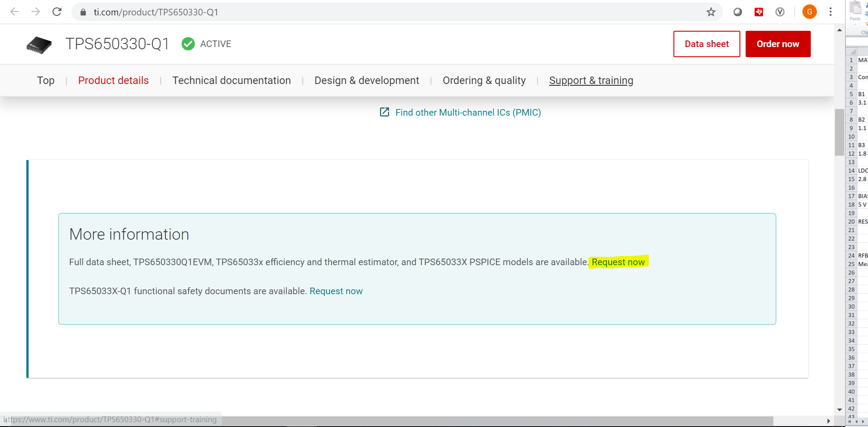868x427 pixels.
Task: Select Excel row header 30
Action: click(x=851, y=307)
